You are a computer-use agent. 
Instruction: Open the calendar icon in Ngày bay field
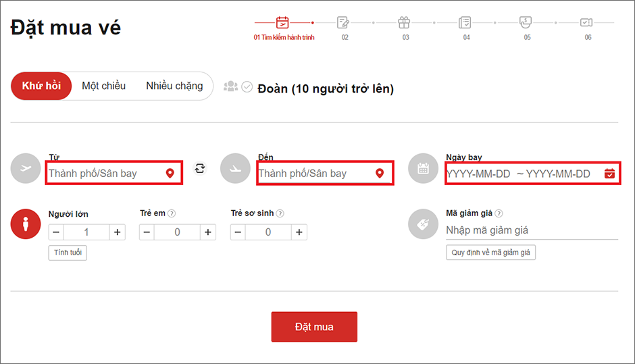point(609,174)
